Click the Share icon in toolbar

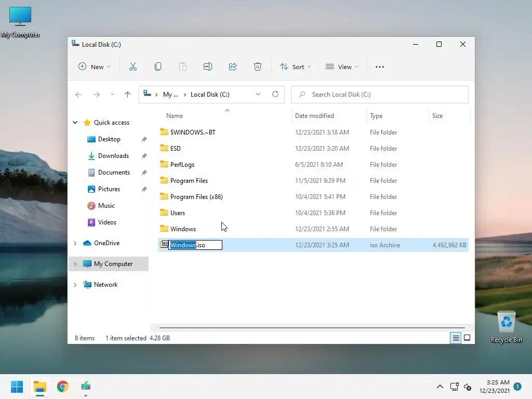pos(233,67)
